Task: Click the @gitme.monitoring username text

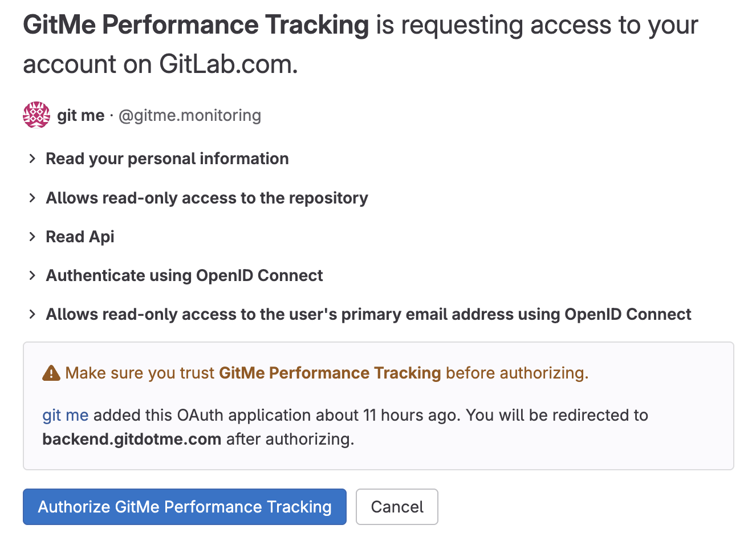Action: [189, 115]
